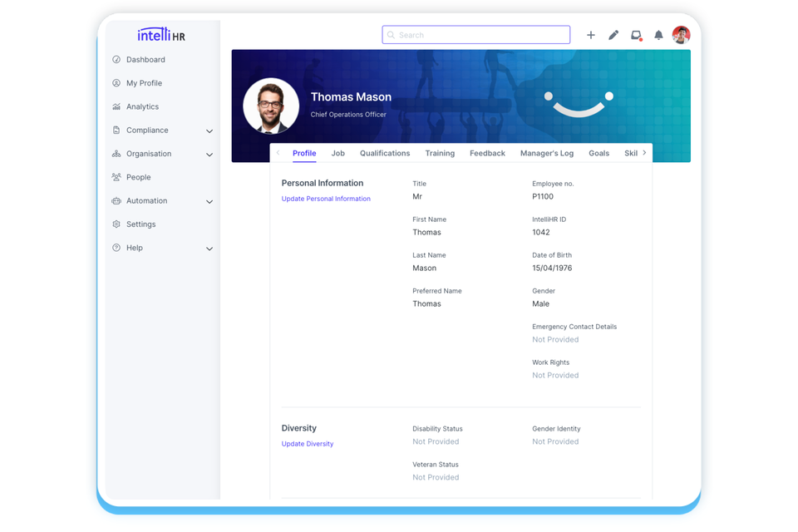
Task: Click Emergency Contact Details Not Provided
Action: [555, 339]
